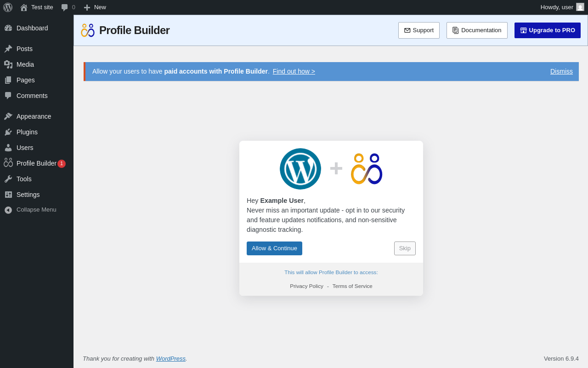Click the Profile Builder logo in dialog
Screen dimensions: 588x368
[367, 169]
